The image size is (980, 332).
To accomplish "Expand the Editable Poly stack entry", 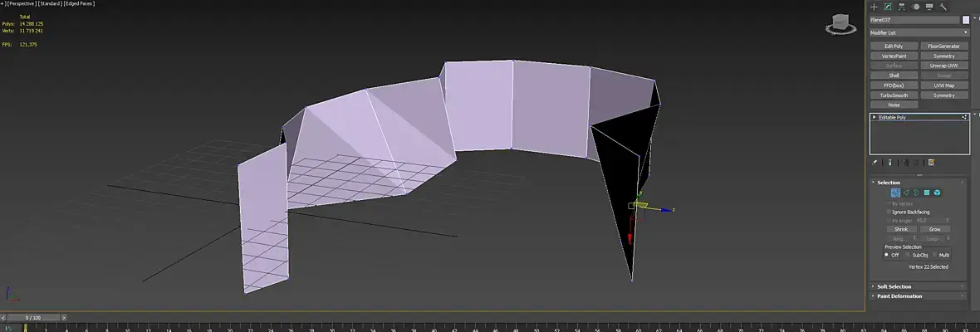I will click(874, 117).
